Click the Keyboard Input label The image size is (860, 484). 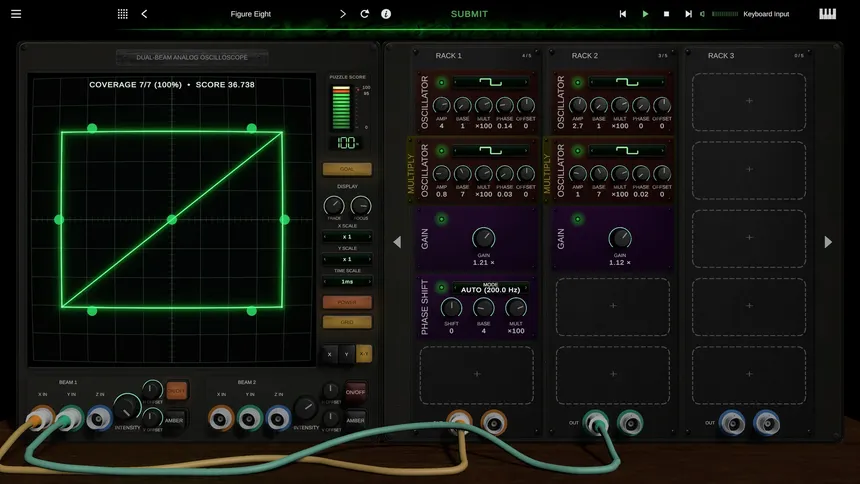pyautogui.click(x=766, y=14)
